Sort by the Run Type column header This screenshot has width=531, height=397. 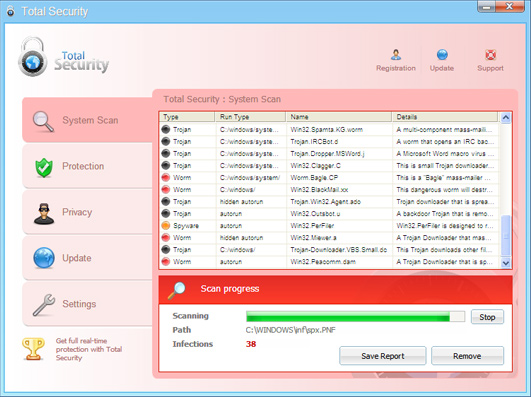(x=251, y=117)
